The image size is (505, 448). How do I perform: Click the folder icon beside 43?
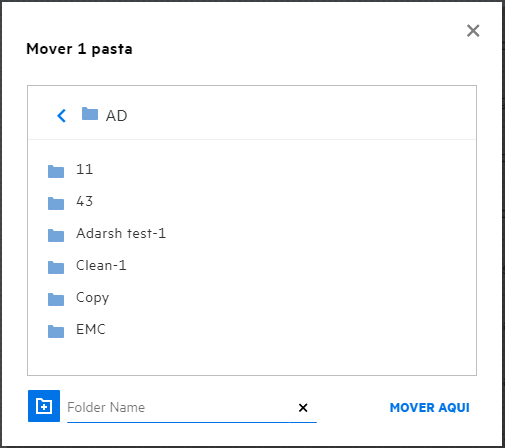(56, 203)
